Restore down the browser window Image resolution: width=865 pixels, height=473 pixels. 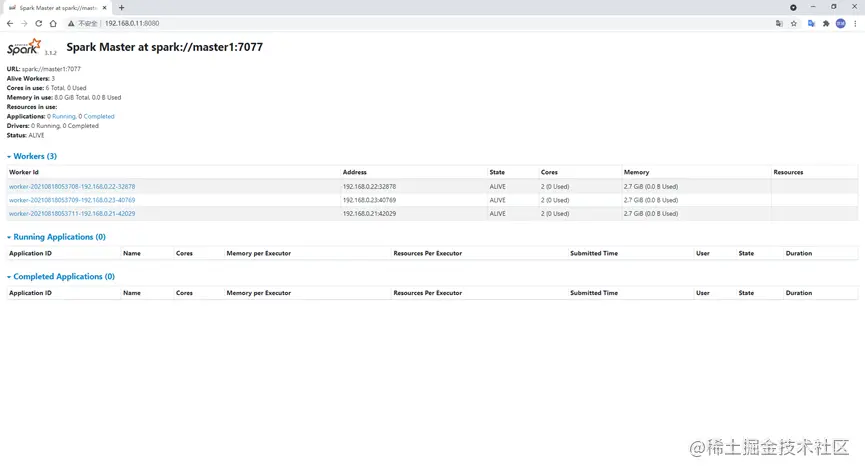[834, 7]
